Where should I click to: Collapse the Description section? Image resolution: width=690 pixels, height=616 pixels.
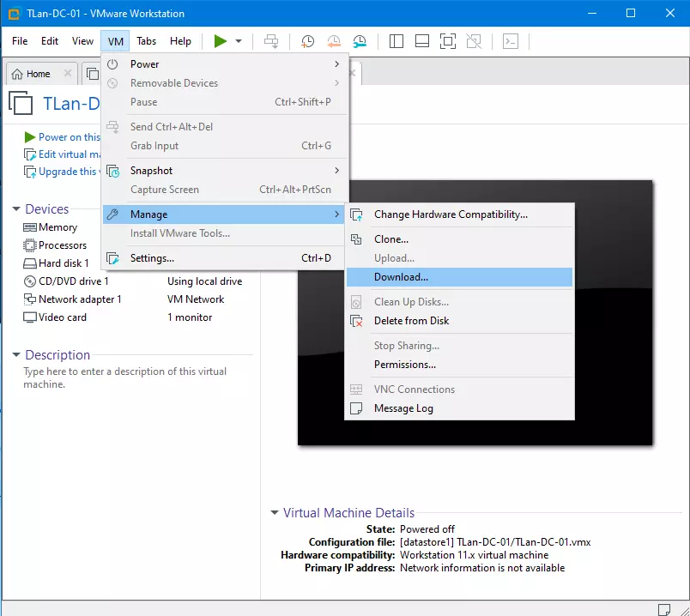click(x=16, y=354)
